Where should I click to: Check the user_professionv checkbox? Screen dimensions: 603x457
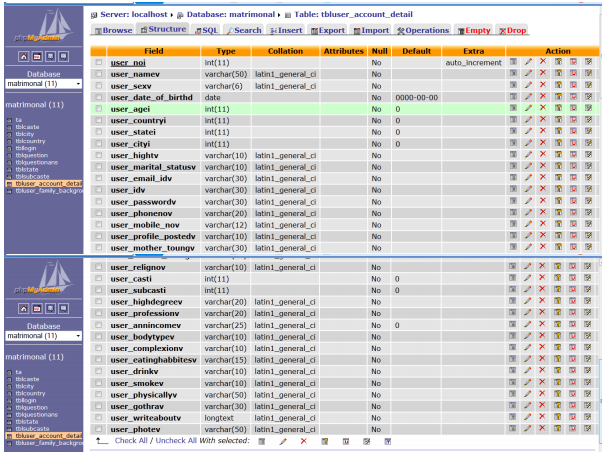[99, 313]
